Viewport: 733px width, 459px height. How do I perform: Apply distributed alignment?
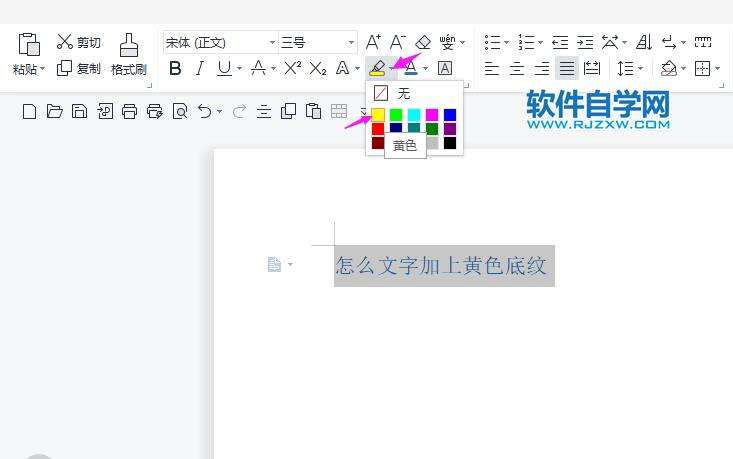click(x=592, y=69)
